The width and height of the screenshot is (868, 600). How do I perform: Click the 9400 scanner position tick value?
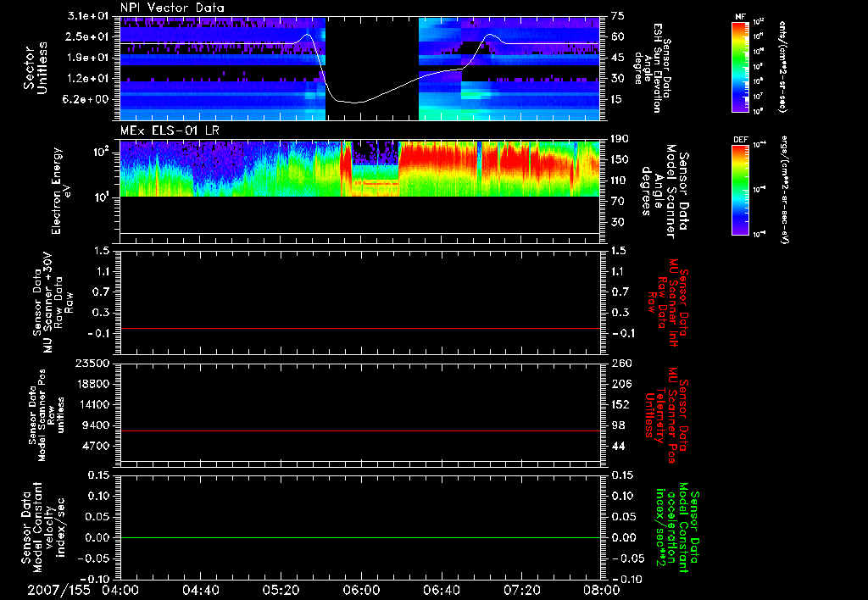click(x=97, y=425)
